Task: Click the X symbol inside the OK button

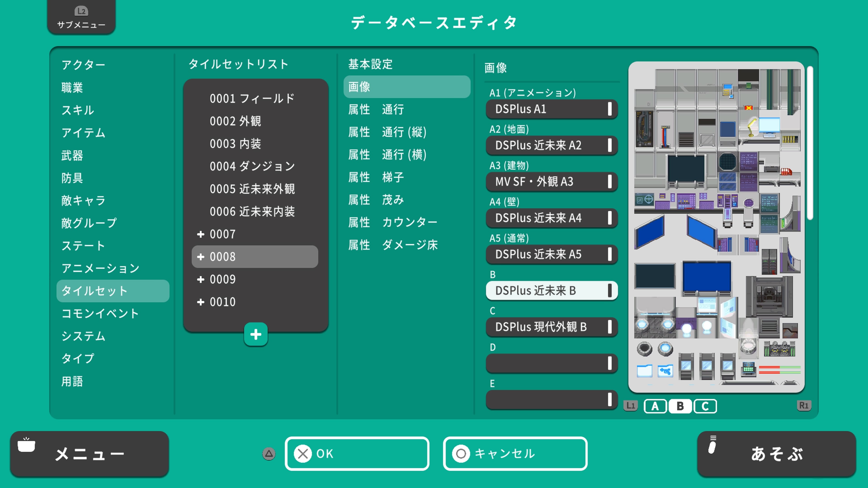Action: click(303, 454)
